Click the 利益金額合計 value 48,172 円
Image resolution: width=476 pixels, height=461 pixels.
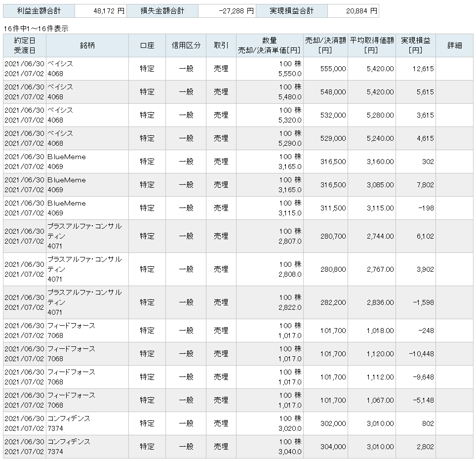coord(109,11)
